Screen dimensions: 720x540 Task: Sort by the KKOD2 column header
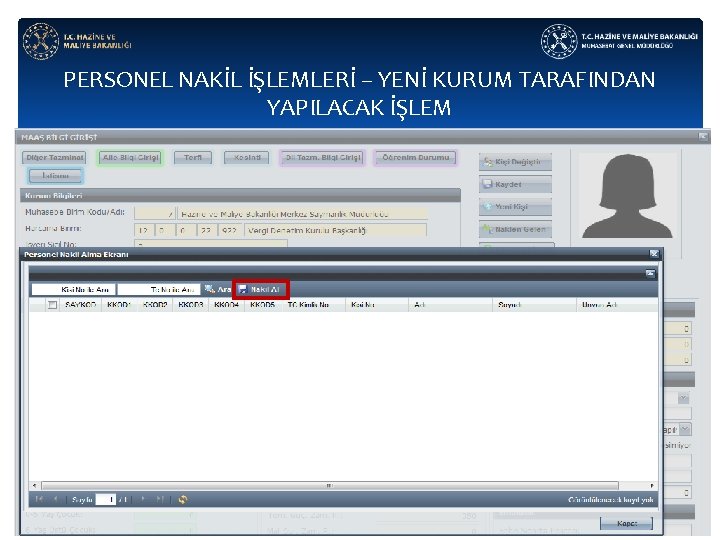pyautogui.click(x=155, y=305)
